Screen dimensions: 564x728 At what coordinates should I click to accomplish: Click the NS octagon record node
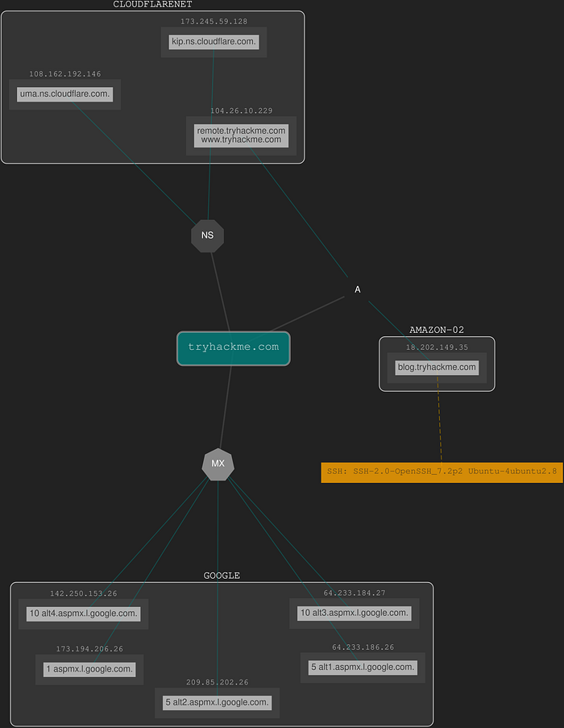point(207,236)
